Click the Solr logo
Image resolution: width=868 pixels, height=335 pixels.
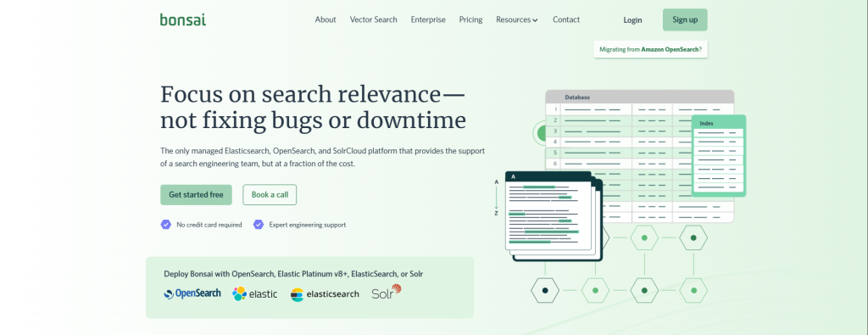point(387,292)
